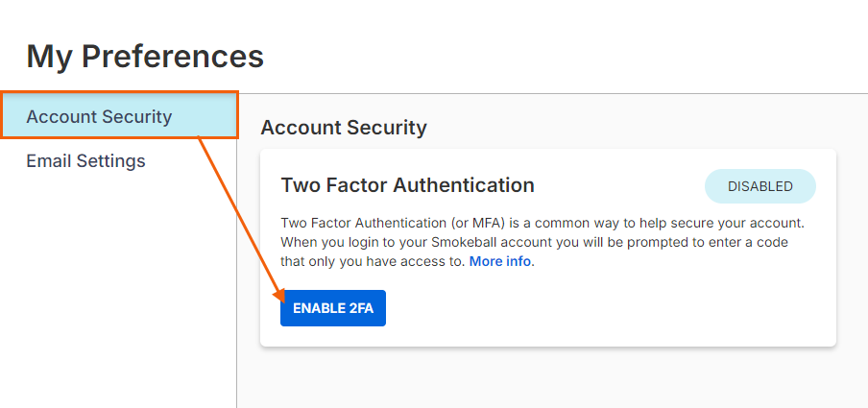Click the grey area below the 2FA card
The height and width of the screenshot is (408, 868).
coord(547,379)
